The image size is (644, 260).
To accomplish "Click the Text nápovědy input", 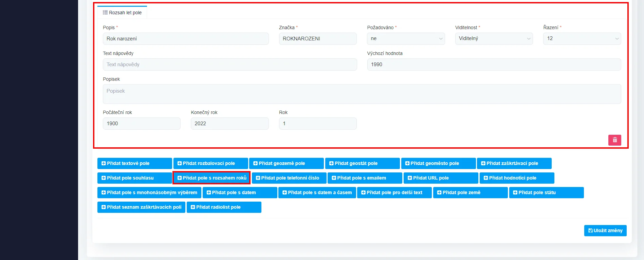I will pos(229,64).
